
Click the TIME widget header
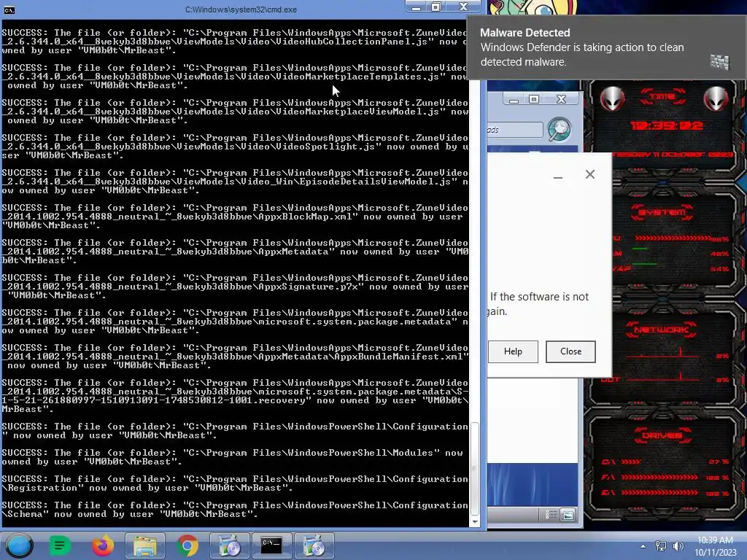point(663,97)
